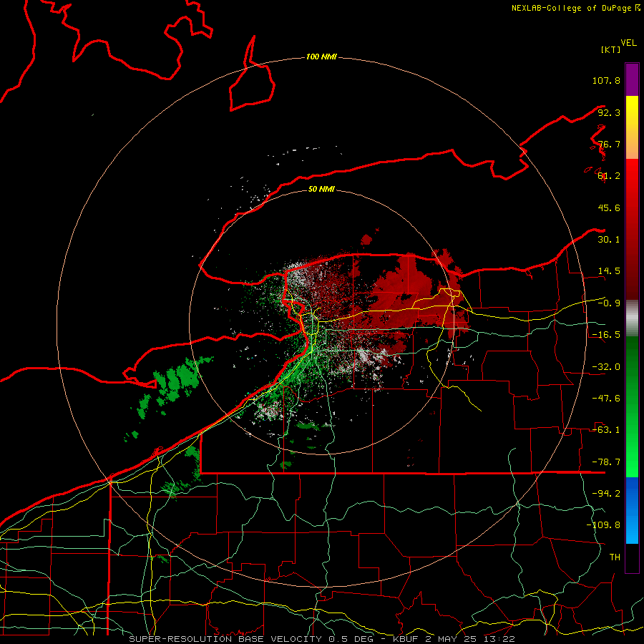Click the KBUF 2 MAY 25 13:22 timestamp
Screen dimensions: 644x644
(x=454, y=639)
